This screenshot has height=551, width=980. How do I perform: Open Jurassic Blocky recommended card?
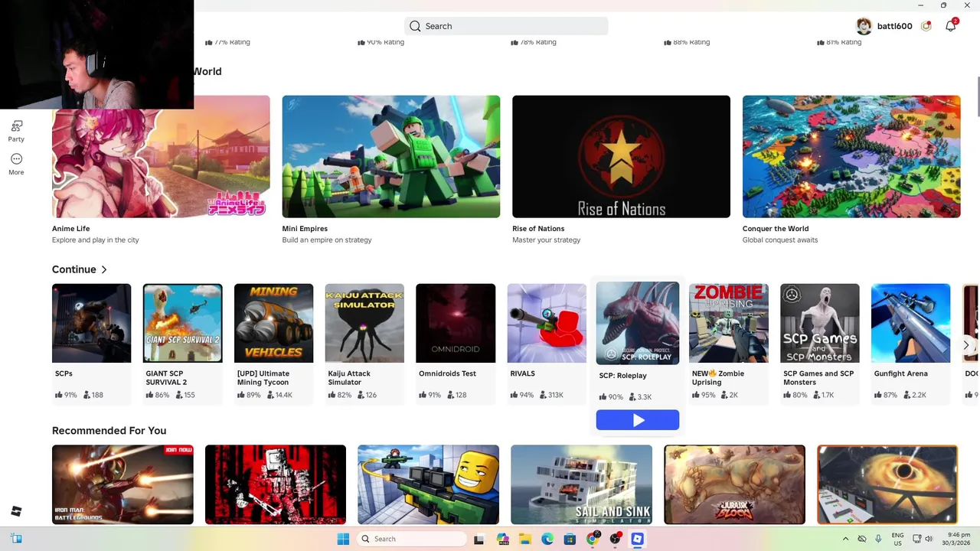point(735,484)
